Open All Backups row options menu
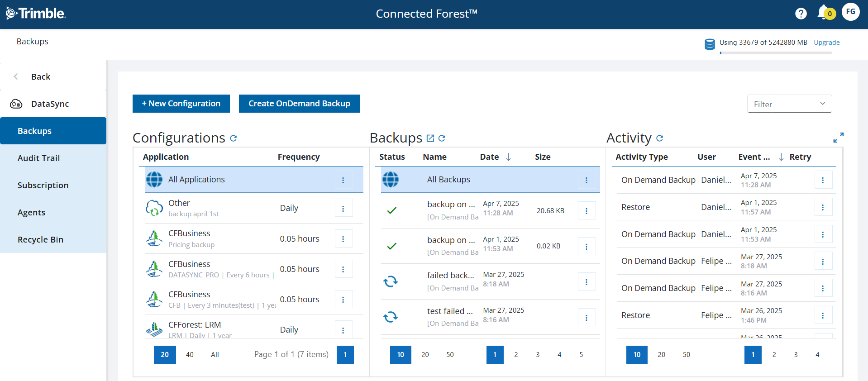Image resolution: width=868 pixels, height=381 pixels. 587,180
